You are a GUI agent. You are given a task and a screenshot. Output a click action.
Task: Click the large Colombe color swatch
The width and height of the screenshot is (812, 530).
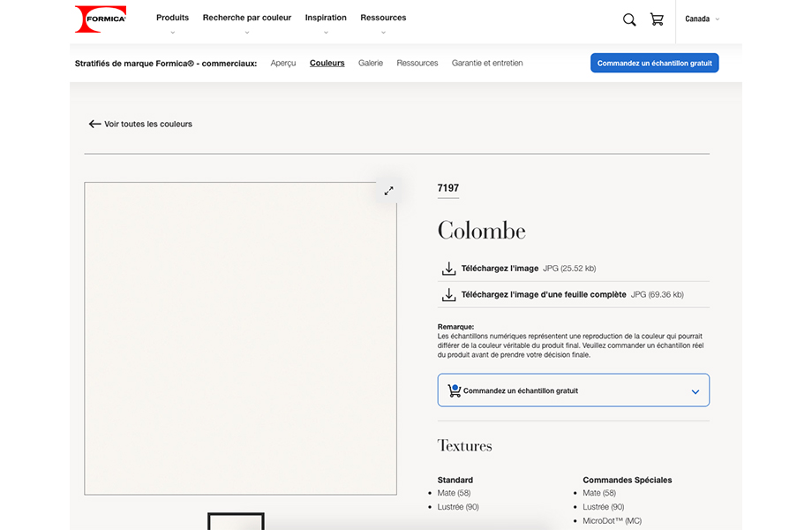tap(240, 338)
